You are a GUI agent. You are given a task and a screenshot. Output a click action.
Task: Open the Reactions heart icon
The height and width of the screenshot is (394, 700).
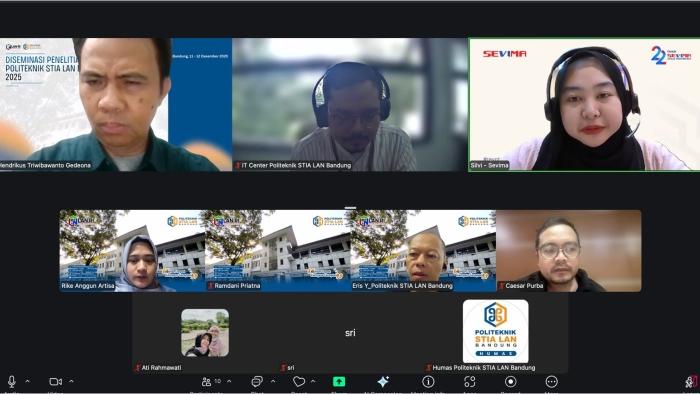click(299, 382)
